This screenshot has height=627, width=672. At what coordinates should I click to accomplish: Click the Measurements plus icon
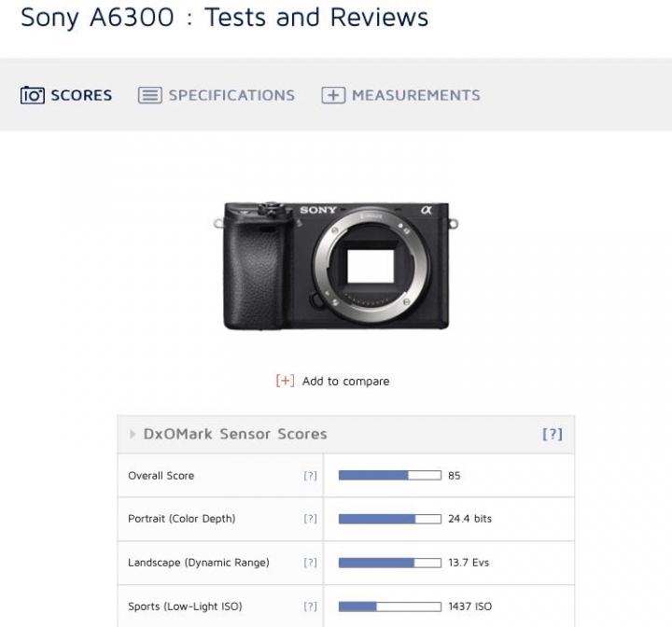tap(333, 95)
